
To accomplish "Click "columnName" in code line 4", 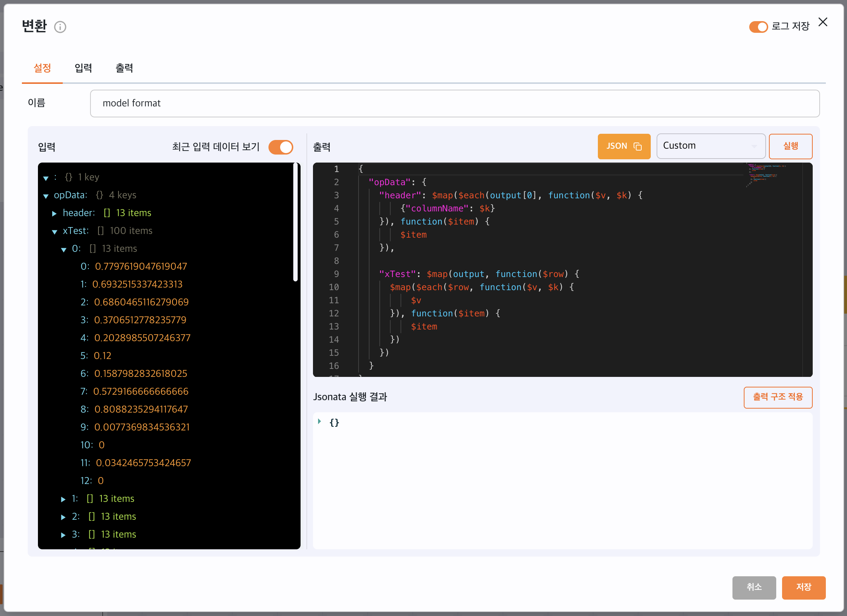I will tap(437, 208).
